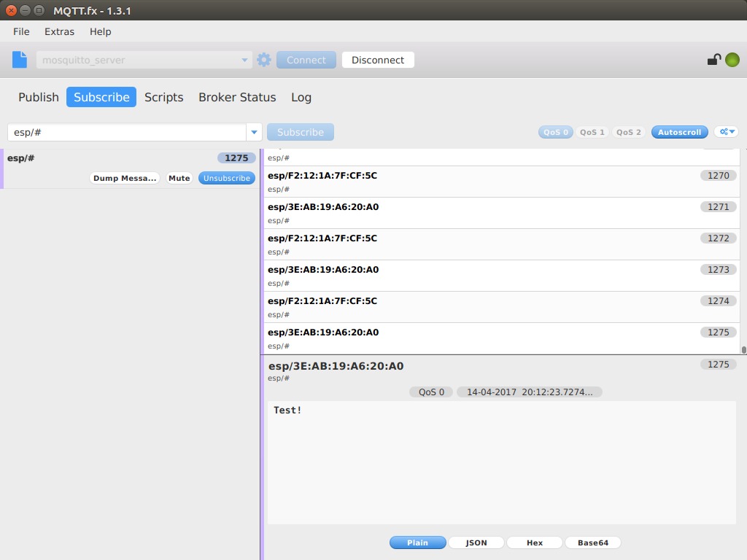Select QoS 0 option
747x560 pixels.
(555, 133)
